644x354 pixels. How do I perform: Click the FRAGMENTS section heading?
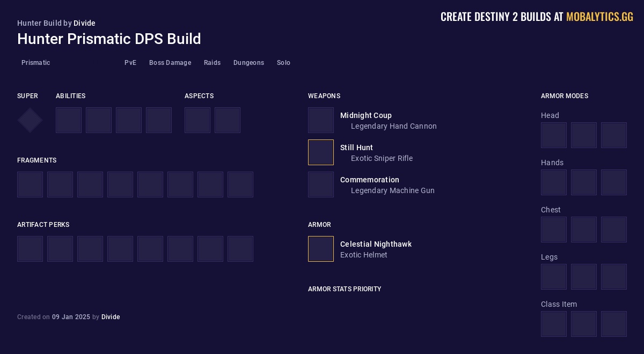pyautogui.click(x=36, y=160)
